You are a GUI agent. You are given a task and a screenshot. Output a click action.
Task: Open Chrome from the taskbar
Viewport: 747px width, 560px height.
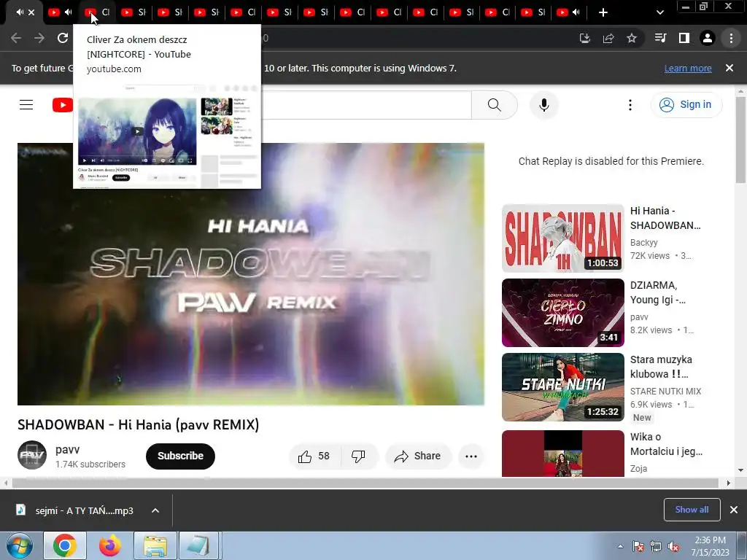[x=65, y=545]
